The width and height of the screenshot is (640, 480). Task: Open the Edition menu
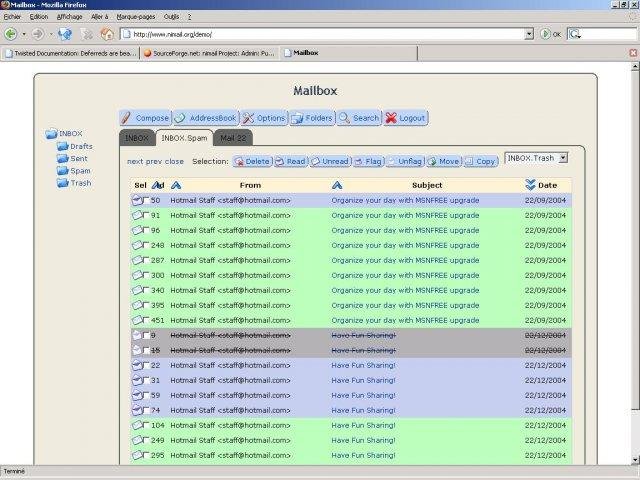point(39,17)
